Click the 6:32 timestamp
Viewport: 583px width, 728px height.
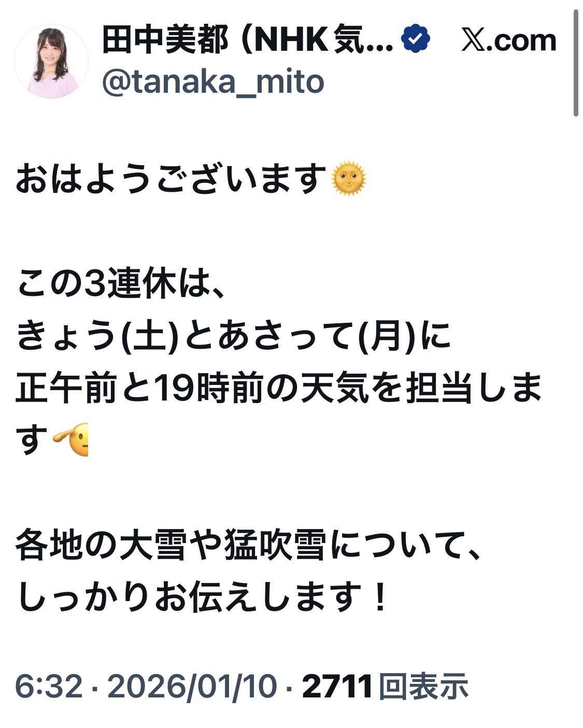point(49,686)
